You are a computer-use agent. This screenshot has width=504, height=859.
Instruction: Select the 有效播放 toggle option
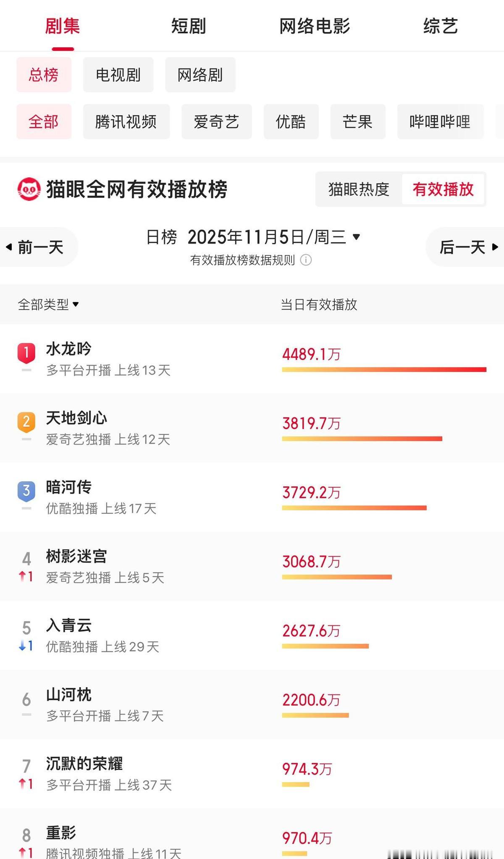pyautogui.click(x=443, y=189)
